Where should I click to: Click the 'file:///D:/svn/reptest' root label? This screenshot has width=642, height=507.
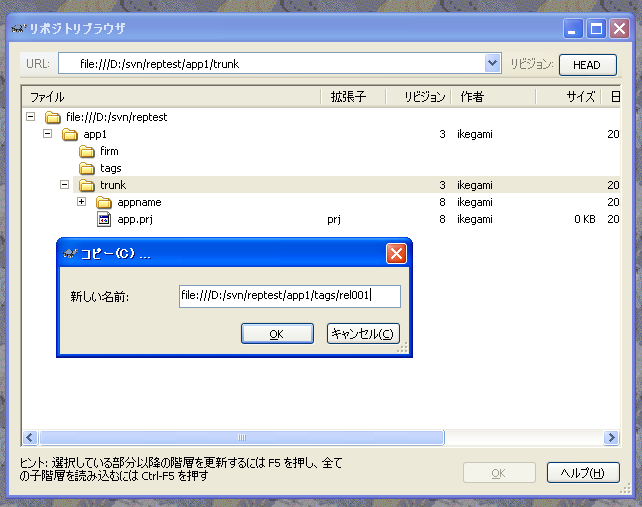[117, 118]
